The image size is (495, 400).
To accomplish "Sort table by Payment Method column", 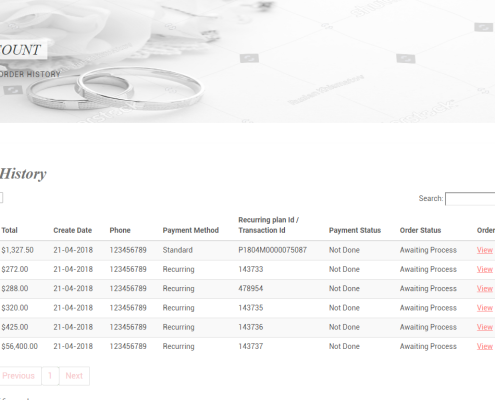I will click(191, 230).
